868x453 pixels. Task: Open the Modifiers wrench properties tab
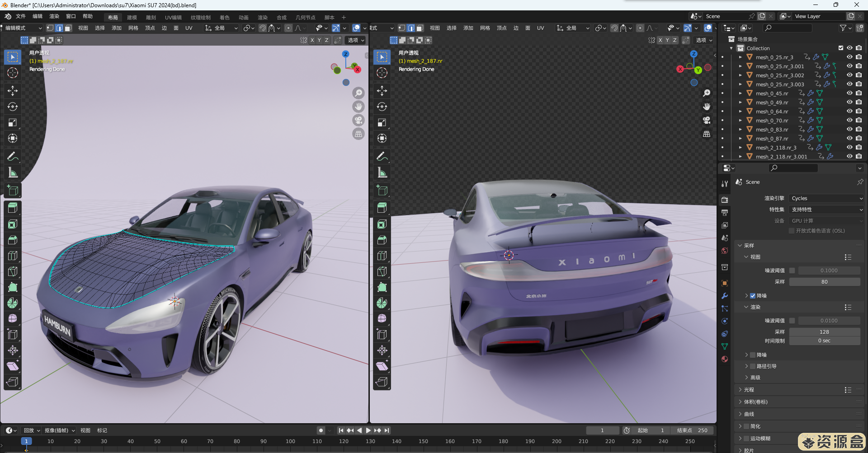725,296
